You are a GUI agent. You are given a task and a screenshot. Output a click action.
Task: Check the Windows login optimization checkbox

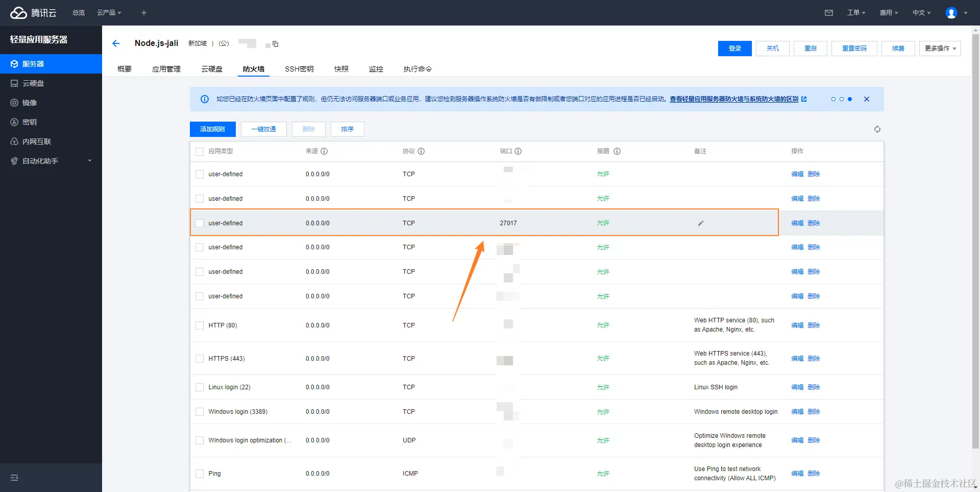click(x=200, y=440)
